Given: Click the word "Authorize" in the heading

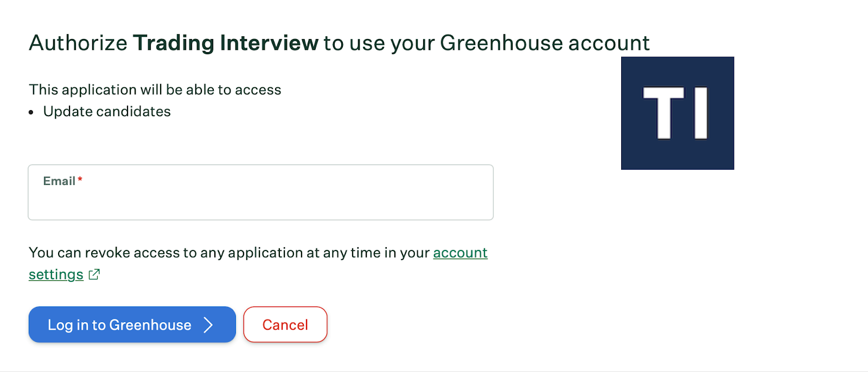Looking at the screenshot, I should [78, 43].
